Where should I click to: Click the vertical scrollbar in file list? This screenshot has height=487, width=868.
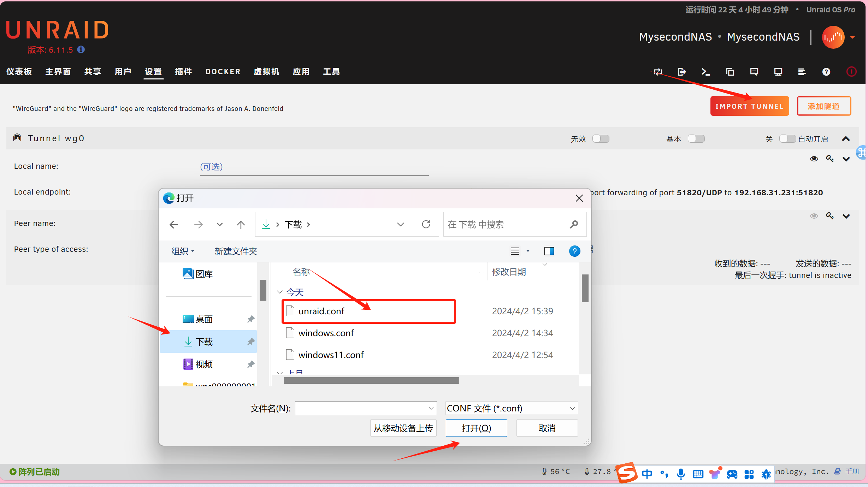pos(585,288)
